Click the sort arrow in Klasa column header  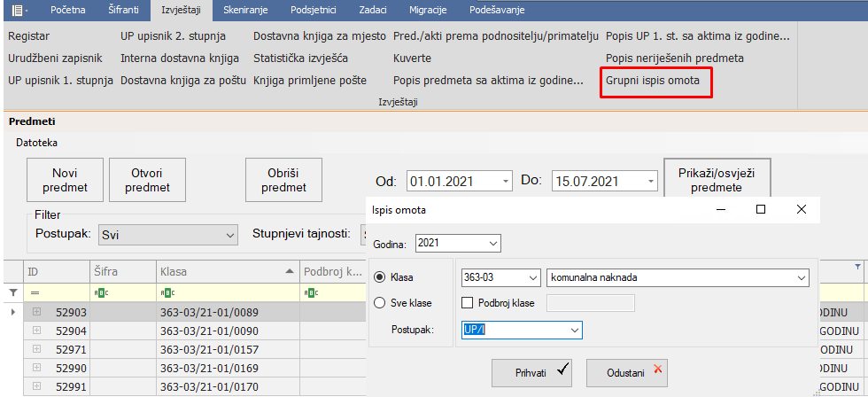(290, 270)
